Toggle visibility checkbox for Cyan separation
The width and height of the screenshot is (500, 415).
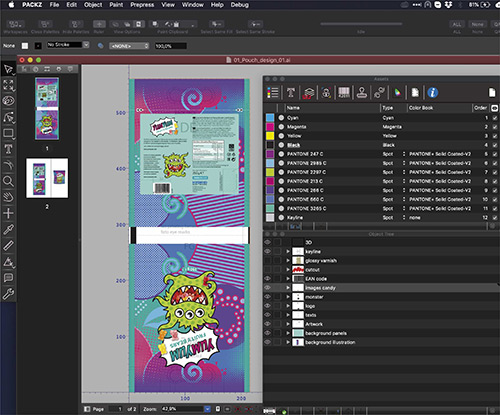coord(495,118)
